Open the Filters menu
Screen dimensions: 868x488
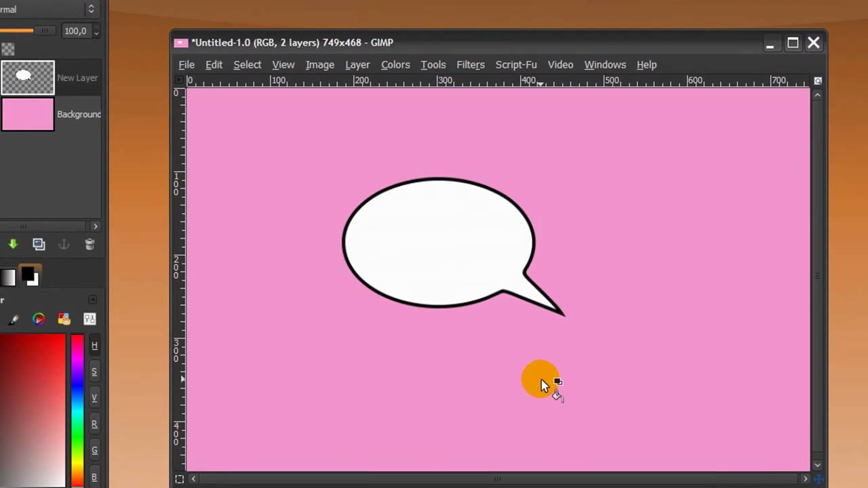coord(471,65)
